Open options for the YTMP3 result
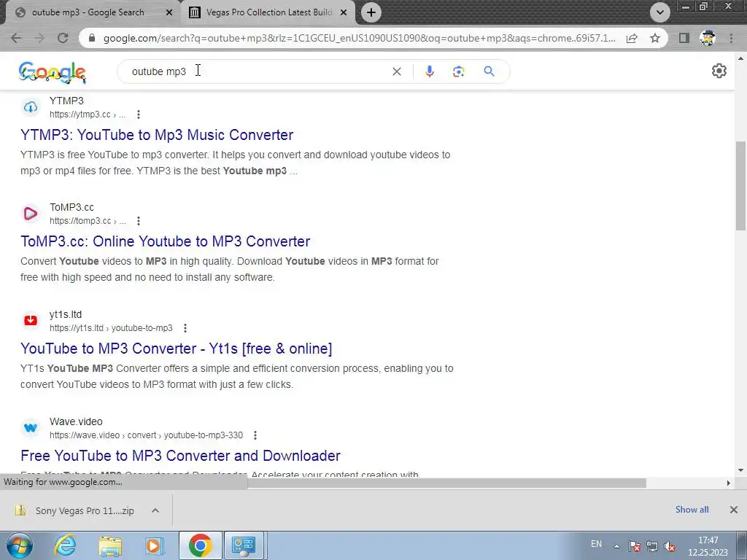 point(138,114)
